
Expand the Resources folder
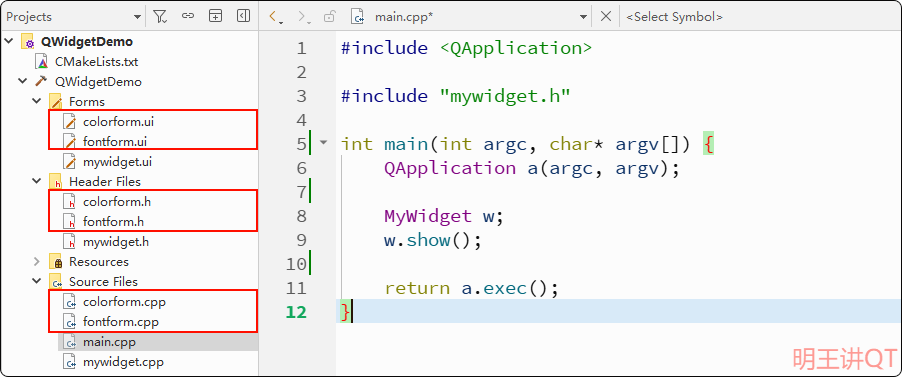click(x=37, y=261)
